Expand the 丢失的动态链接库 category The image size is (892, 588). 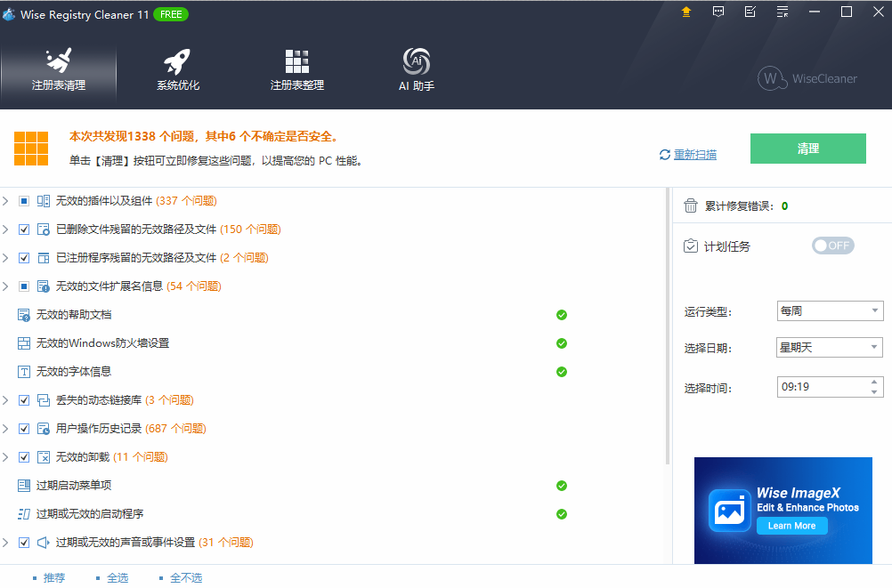[x=7, y=399]
